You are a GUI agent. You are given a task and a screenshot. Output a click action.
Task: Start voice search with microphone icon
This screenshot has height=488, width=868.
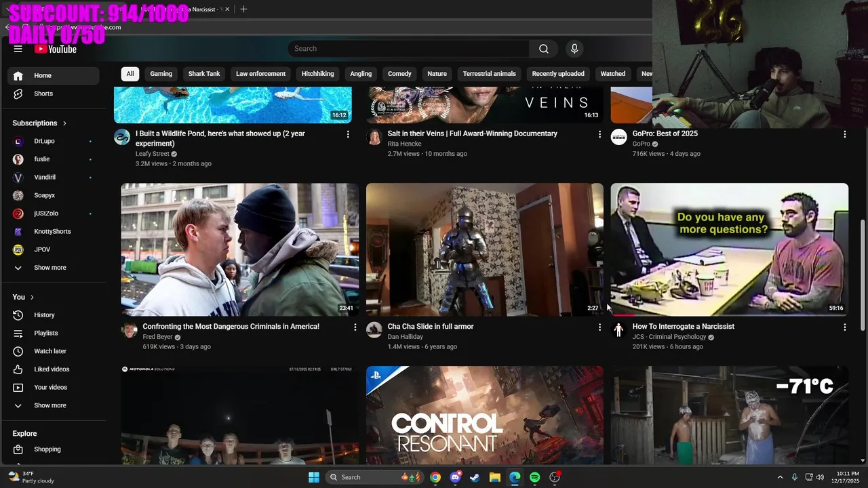[x=574, y=49]
